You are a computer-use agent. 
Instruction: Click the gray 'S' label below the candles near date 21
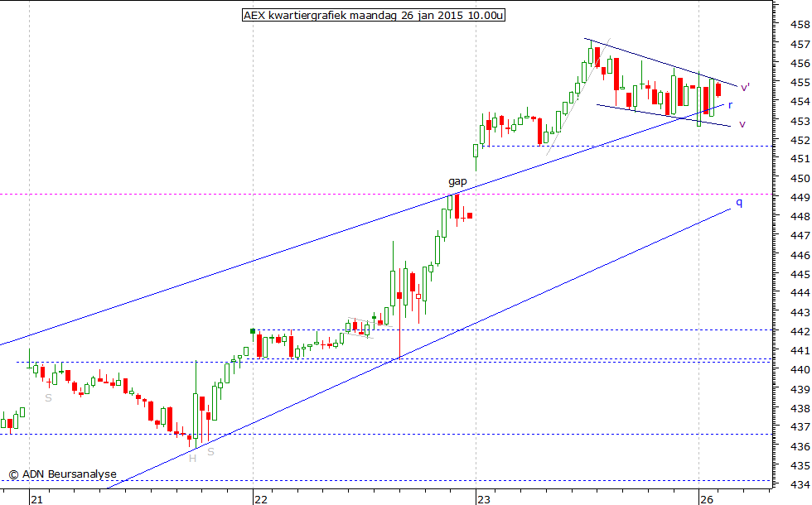point(48,398)
